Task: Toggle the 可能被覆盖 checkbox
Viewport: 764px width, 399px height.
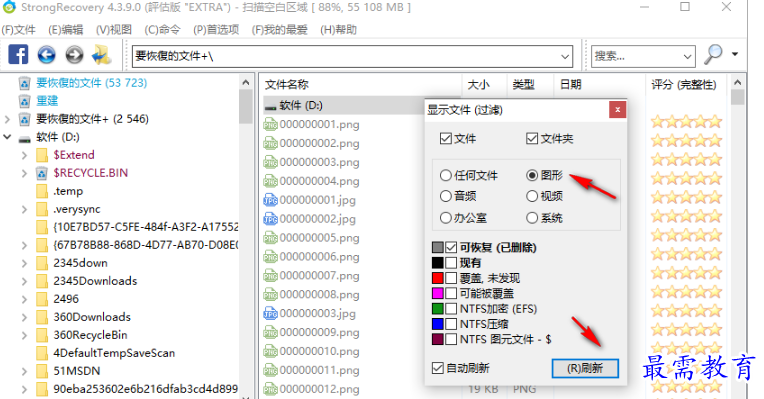Action: coord(451,293)
